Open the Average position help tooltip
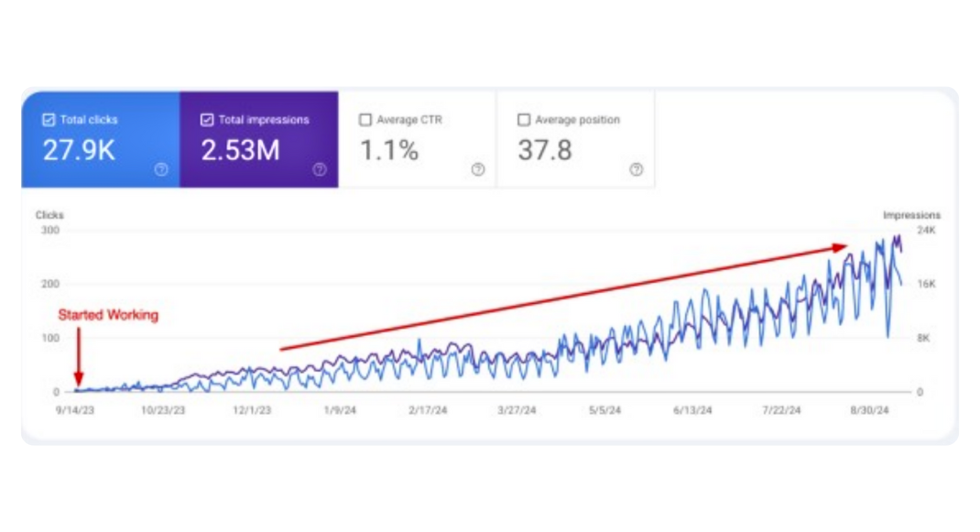Image resolution: width=980 pixels, height=532 pixels. click(x=636, y=170)
